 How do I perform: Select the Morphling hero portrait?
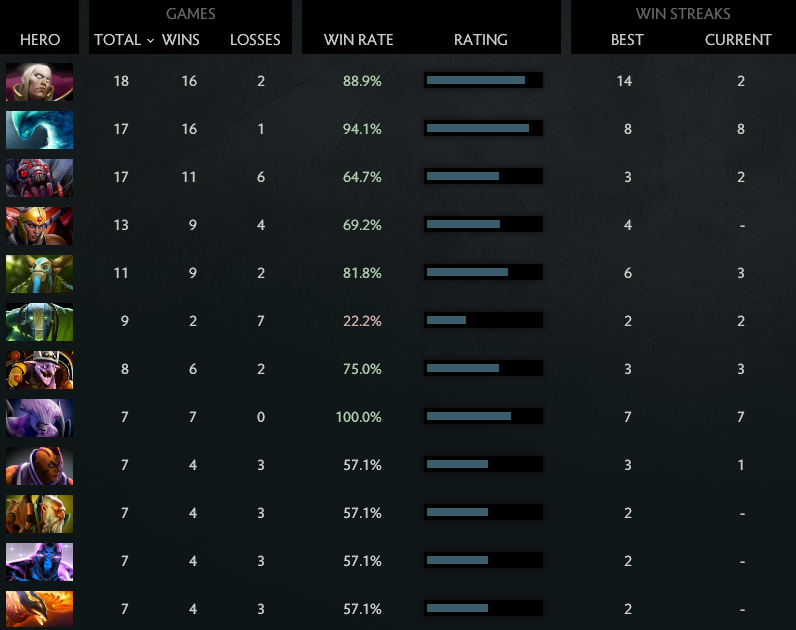point(39,129)
